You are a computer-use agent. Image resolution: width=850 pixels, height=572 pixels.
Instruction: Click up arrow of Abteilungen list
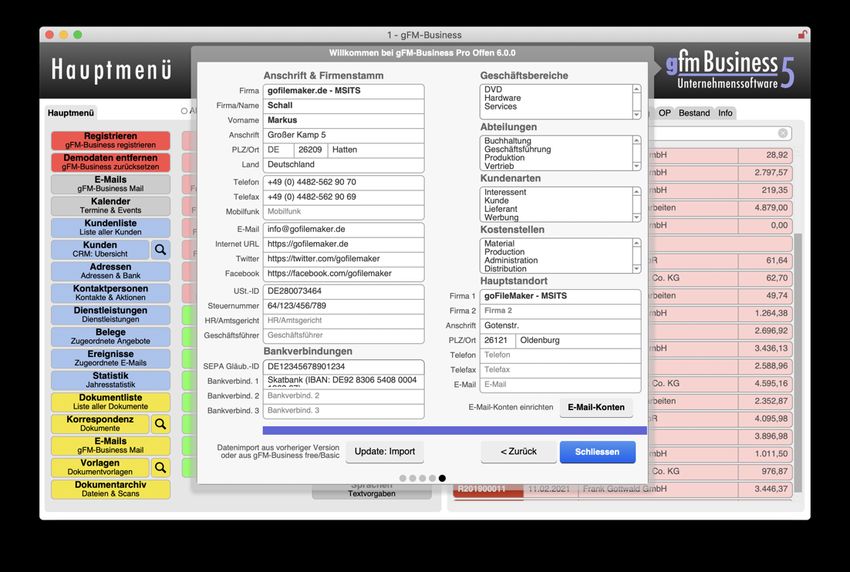tap(637, 140)
